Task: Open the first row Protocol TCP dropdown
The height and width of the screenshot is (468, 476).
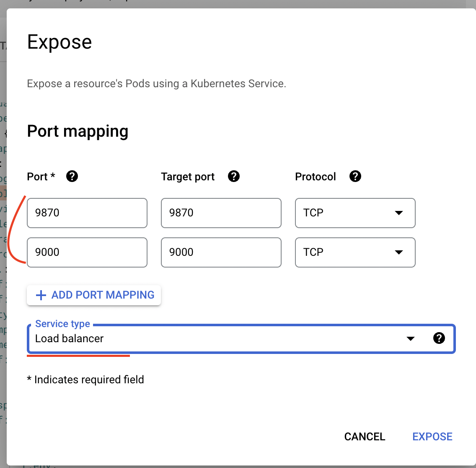Action: click(354, 213)
